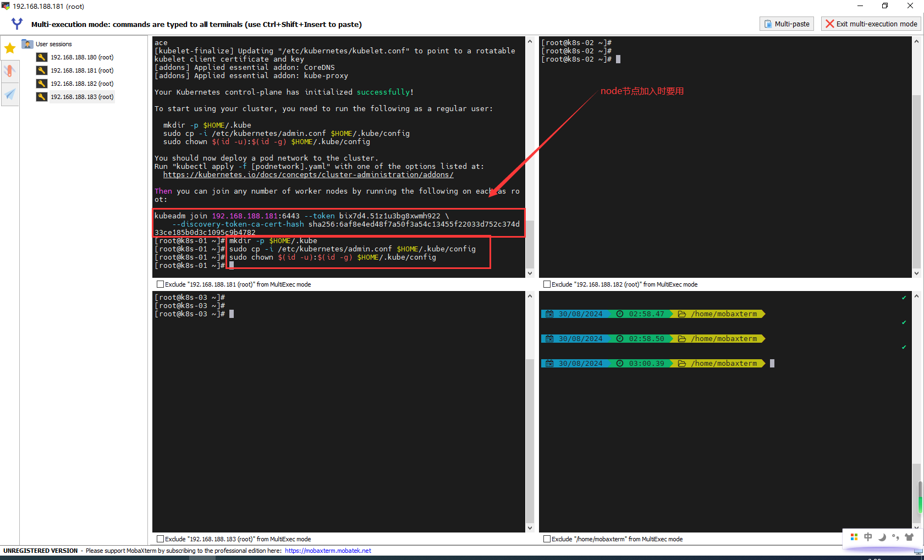Viewport: 924px width, 560px height.
Task: Click the k8s-01 terminal scrollbar thumb
Action: tap(530, 244)
